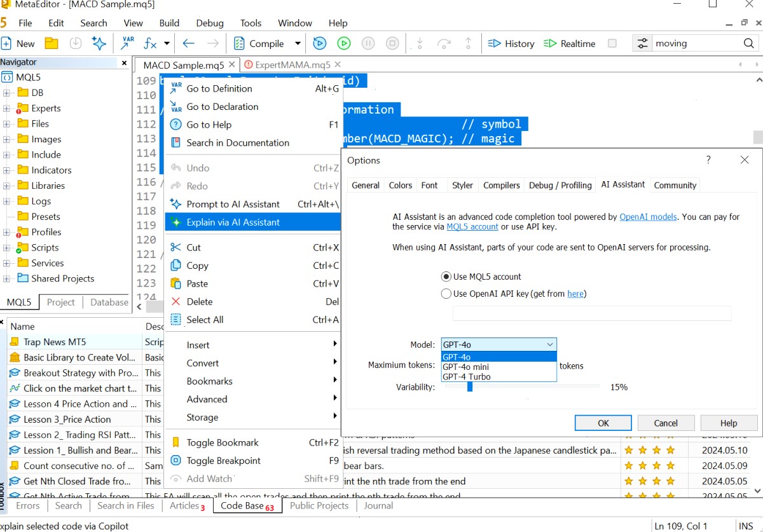
Task: Select the Use MQL5 account radio button
Action: pyautogui.click(x=446, y=276)
